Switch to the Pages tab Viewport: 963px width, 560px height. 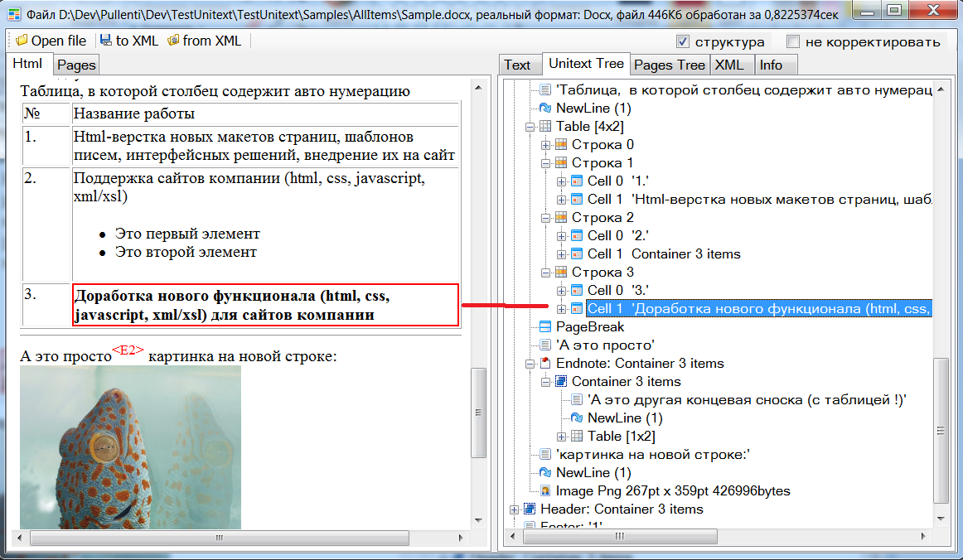click(76, 65)
